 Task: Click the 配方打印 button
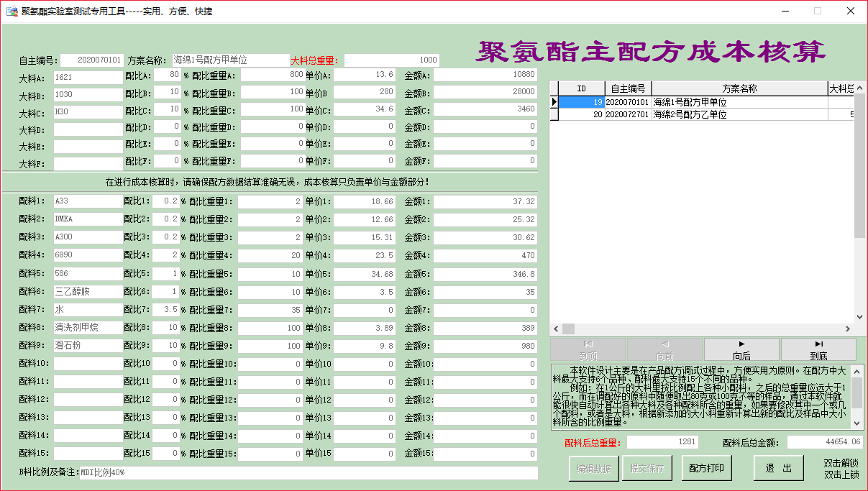point(706,469)
